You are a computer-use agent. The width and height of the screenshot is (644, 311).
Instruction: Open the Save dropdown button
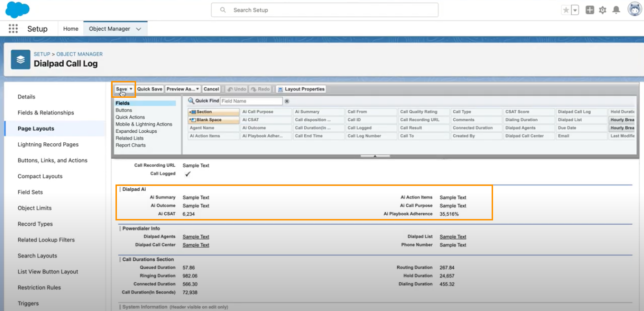tap(124, 89)
